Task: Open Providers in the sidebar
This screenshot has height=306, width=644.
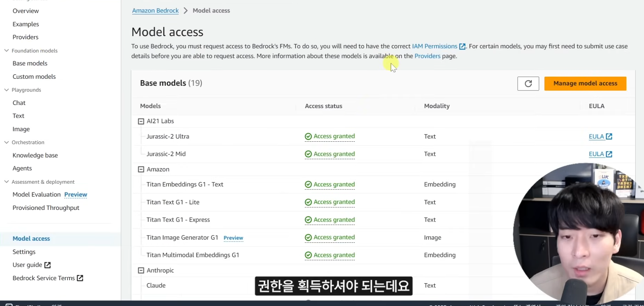Action: (x=25, y=37)
